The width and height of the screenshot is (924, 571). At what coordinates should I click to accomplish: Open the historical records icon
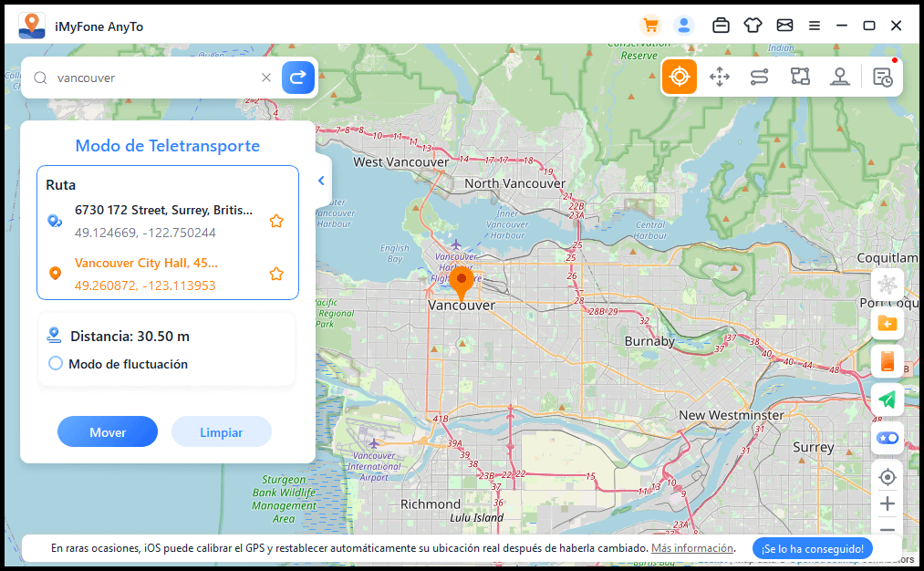coord(883,78)
